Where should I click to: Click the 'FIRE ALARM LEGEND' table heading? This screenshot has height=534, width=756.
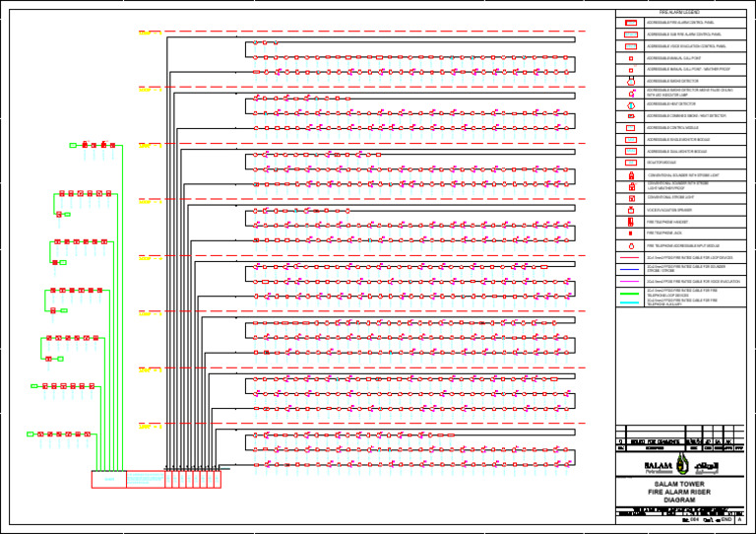[679, 13]
